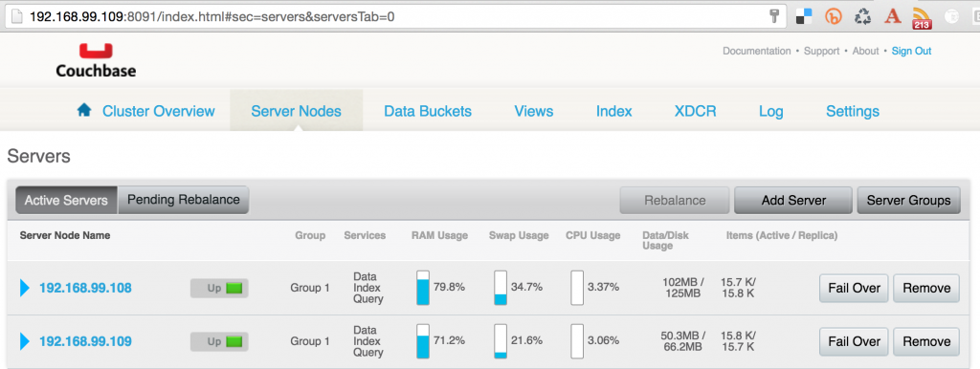Click the red letter A extension icon
This screenshot has height=369, width=980.
[893, 16]
